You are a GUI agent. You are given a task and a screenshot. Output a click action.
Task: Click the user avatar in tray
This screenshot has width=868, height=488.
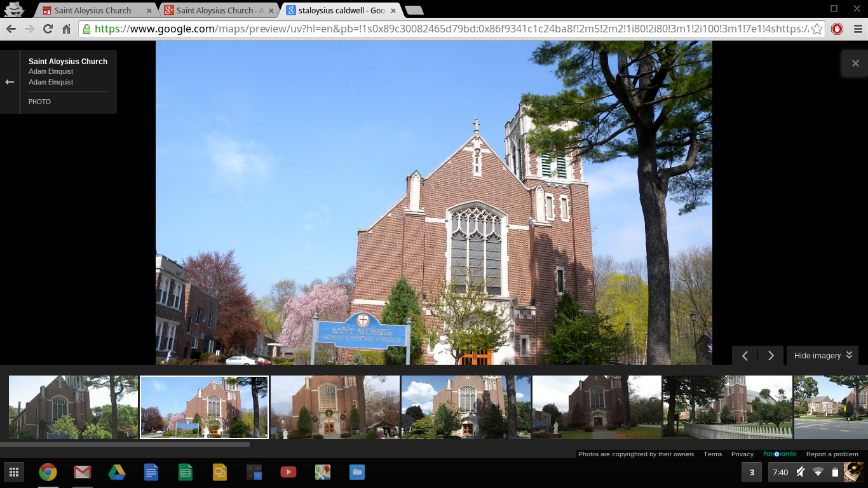pyautogui.click(x=854, y=472)
